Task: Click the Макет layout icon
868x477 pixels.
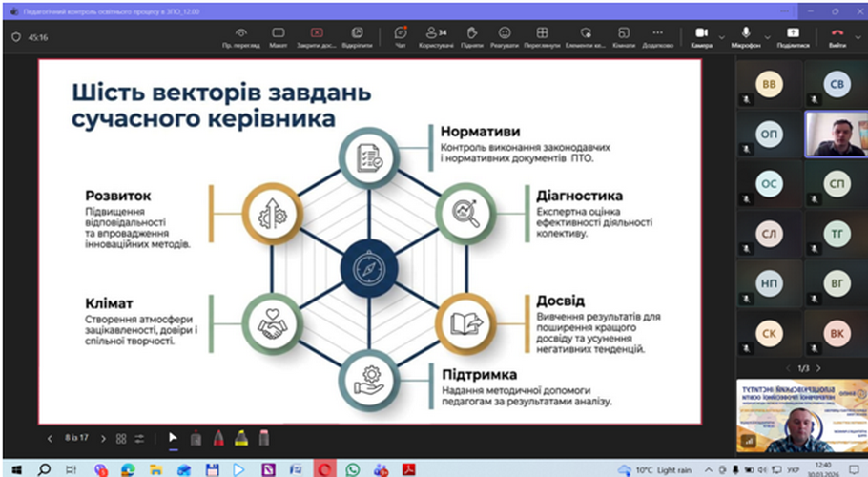Action: 278,36
